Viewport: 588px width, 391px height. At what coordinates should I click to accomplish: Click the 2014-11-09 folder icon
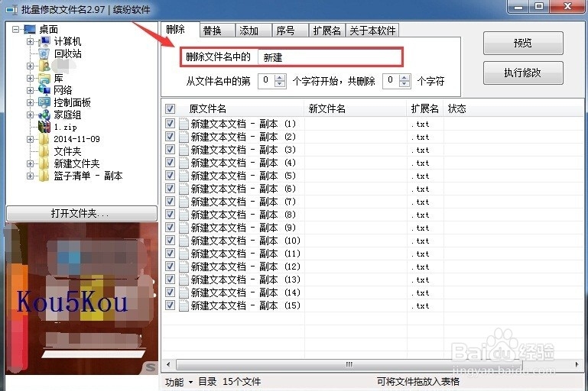click(44, 139)
